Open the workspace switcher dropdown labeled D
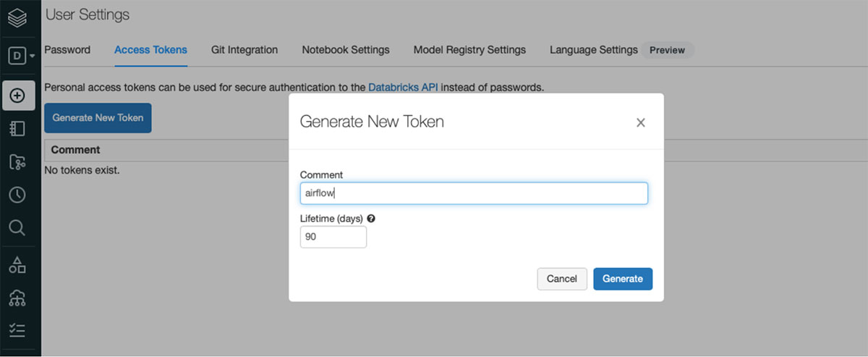The image size is (868, 357). point(20,56)
